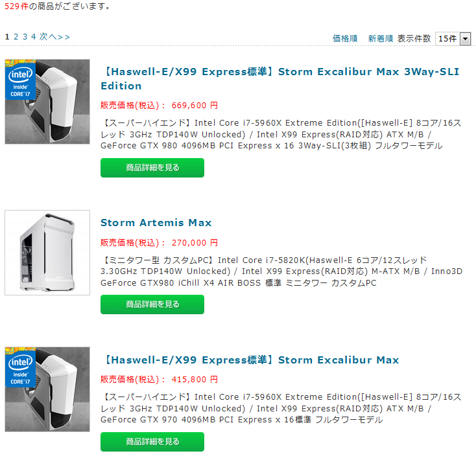Click the white Storm Artemis Max case thumbnail
Viewport: 476px width, 471px height.
[47, 252]
